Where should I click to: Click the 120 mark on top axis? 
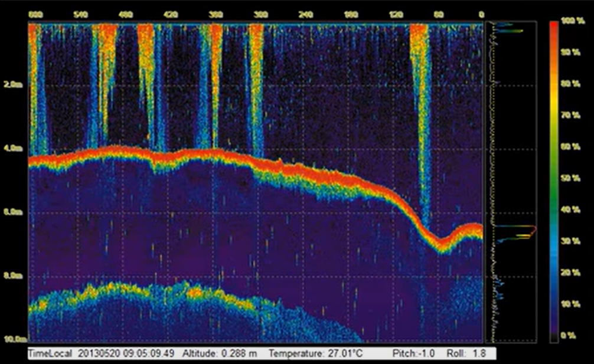(x=392, y=14)
